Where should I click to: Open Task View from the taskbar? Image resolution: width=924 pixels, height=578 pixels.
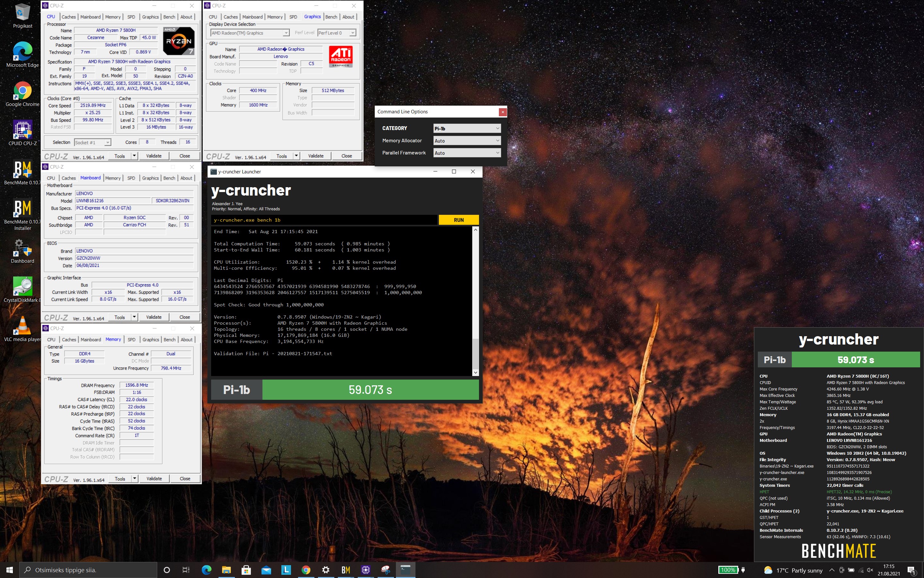(x=186, y=570)
